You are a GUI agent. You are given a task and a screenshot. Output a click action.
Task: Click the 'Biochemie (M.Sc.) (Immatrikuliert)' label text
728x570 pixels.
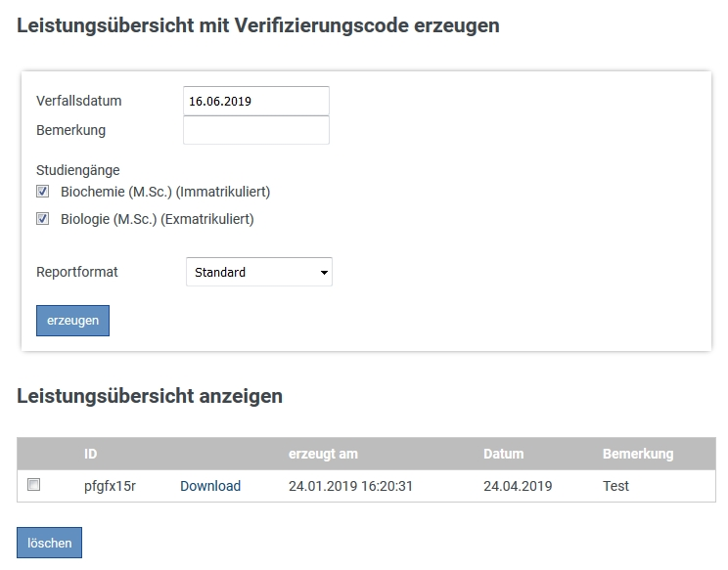point(165,192)
